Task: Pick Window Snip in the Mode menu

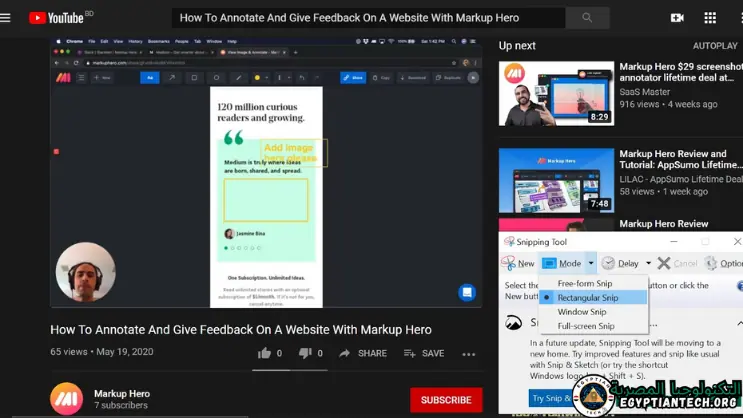Action: tap(582, 312)
